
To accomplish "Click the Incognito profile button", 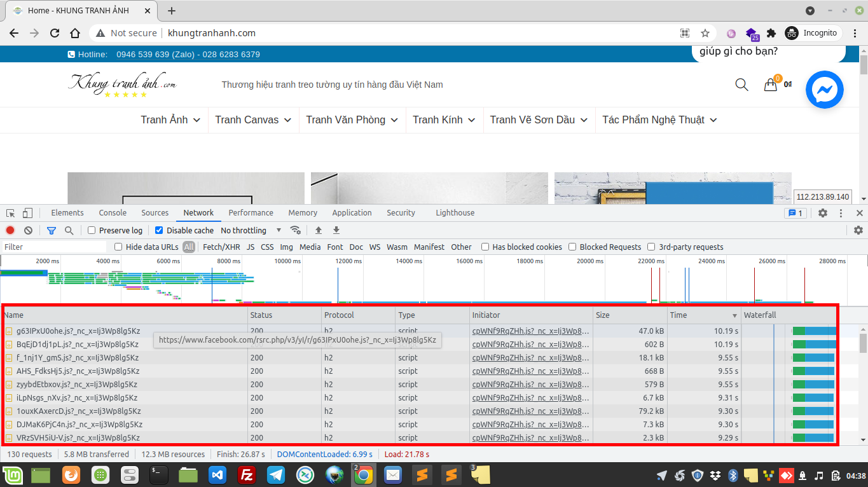I will tap(813, 33).
